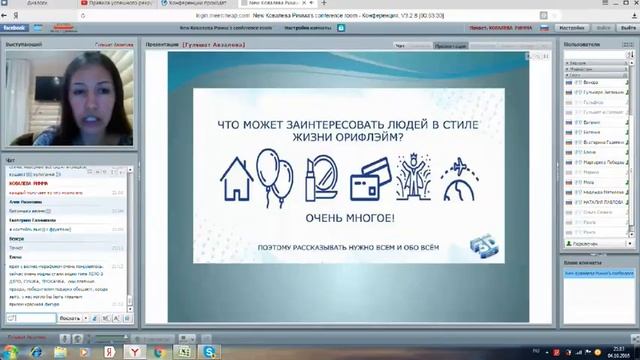The width and height of the screenshot is (640, 360).
Task: Switch to the YouTube browser tab
Action: (116, 3)
